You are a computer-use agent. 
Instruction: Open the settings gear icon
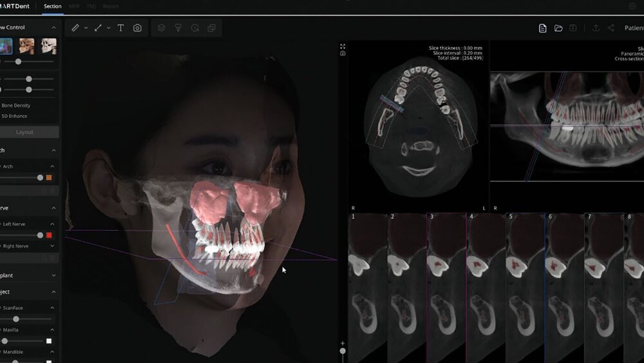(632, 6)
